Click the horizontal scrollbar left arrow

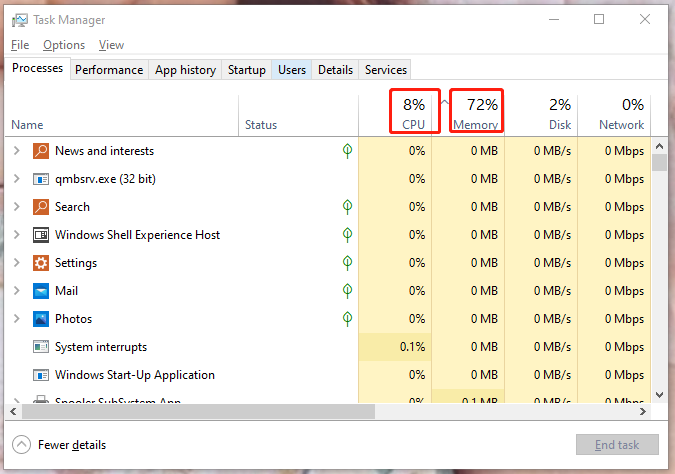(x=13, y=412)
